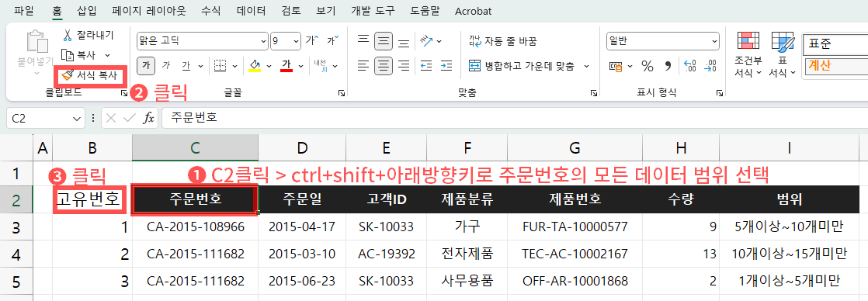Viewport: 868px width, 301px height.
Task: Toggle center horizontal alignment
Action: click(x=384, y=66)
